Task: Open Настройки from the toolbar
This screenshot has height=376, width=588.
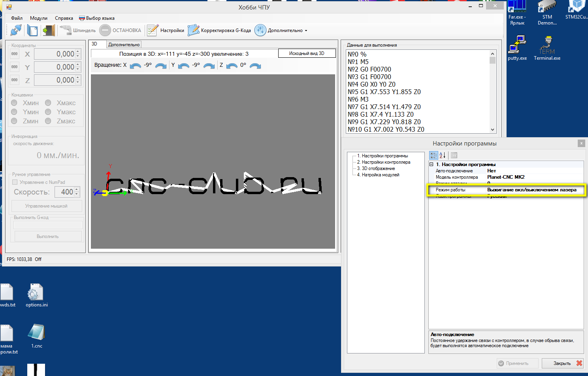Action: pos(166,30)
